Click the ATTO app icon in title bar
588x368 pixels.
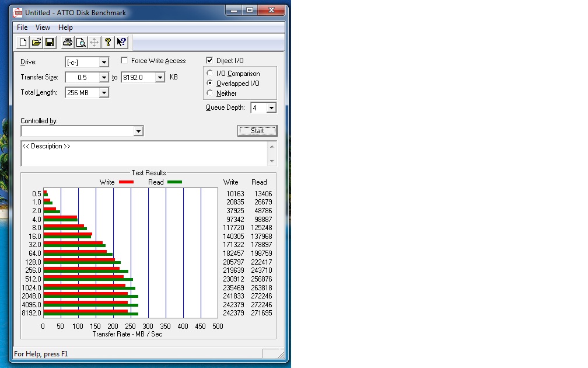(17, 13)
